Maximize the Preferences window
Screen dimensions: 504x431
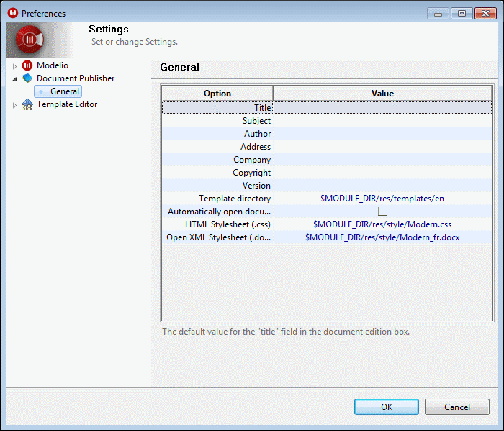[x=462, y=14]
